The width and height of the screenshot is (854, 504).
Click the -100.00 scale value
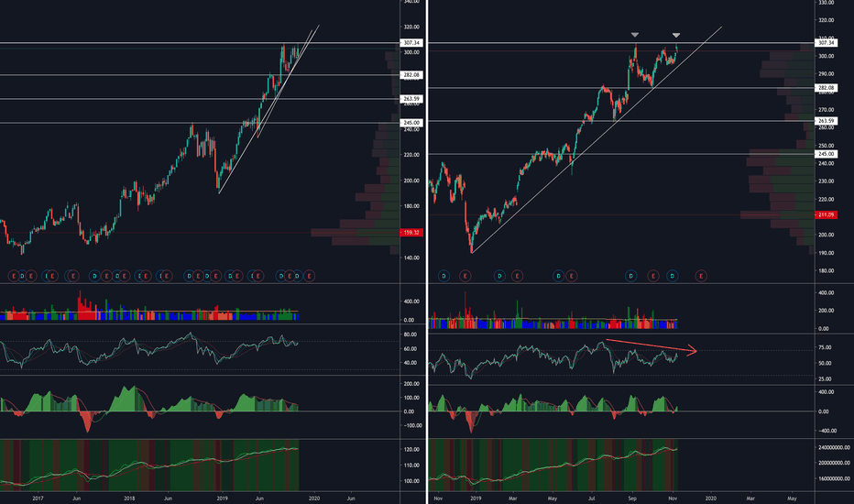pyautogui.click(x=413, y=425)
